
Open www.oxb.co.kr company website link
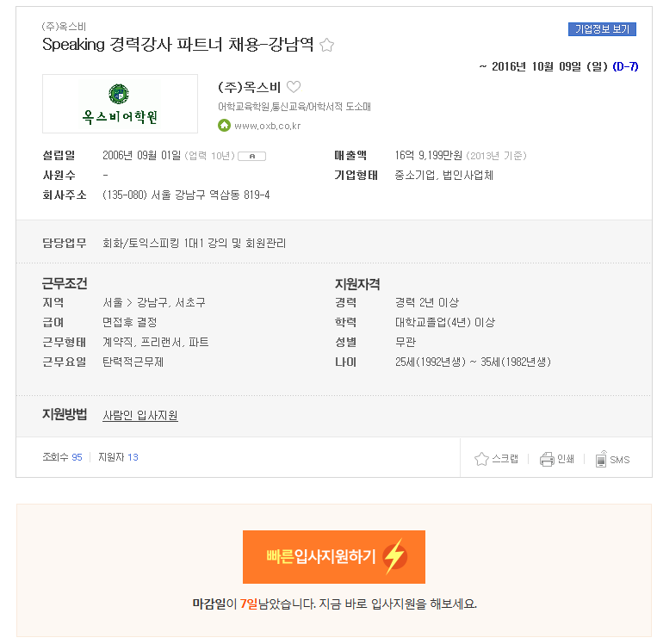267,126
